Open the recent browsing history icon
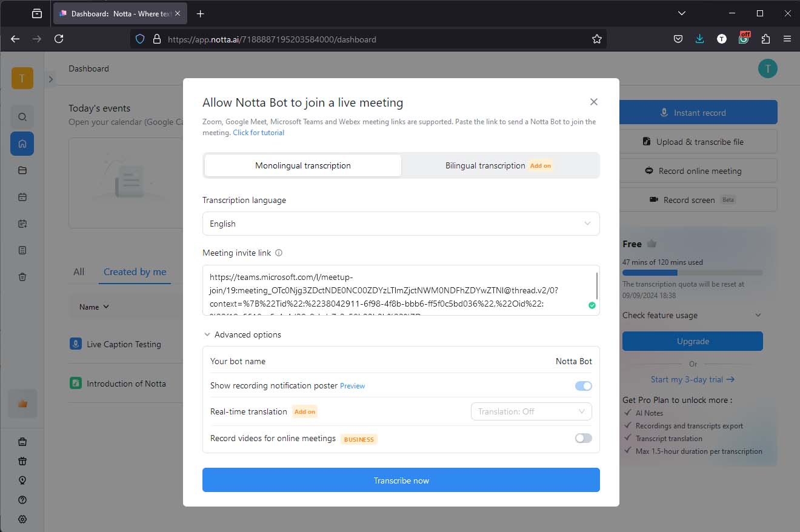Viewport: 800px width, 532px height. (x=37, y=13)
